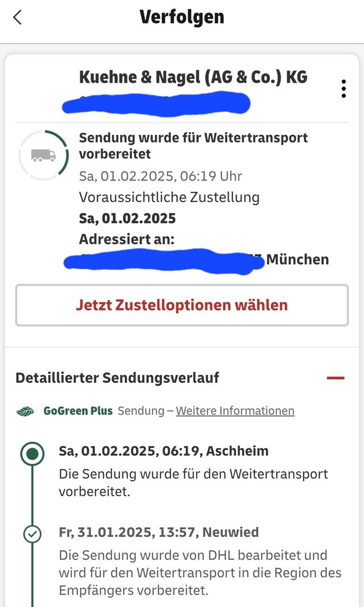This screenshot has height=607, width=364.
Task: Tap the Weitertransport vorbereitet status headline
Action: point(193,146)
